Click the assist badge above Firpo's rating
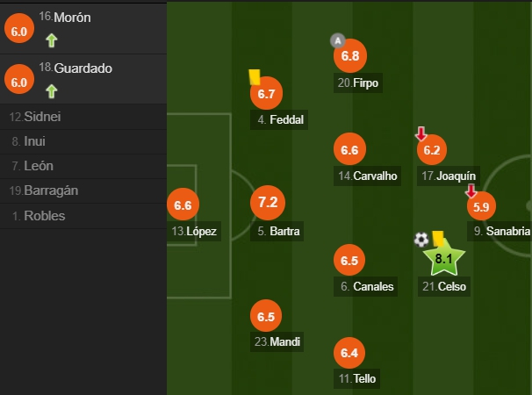532x395 pixels. [337, 40]
